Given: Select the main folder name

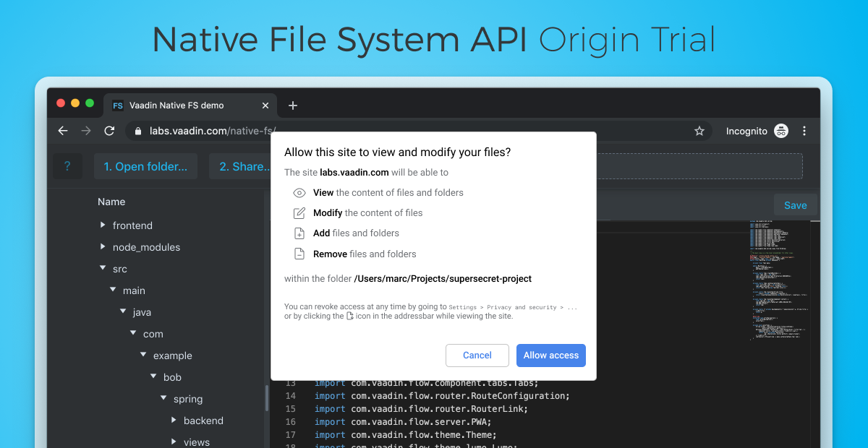Looking at the screenshot, I should click(134, 290).
